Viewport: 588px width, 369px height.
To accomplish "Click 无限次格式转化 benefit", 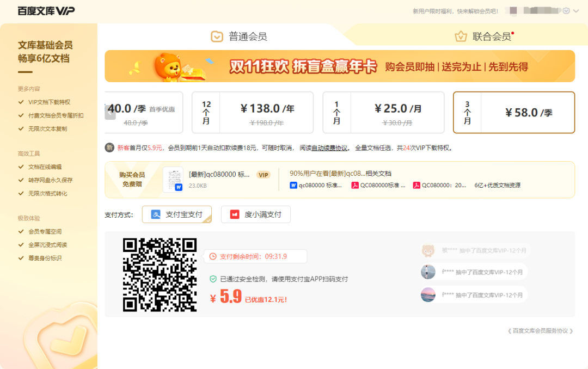I will pyautogui.click(x=43, y=194).
